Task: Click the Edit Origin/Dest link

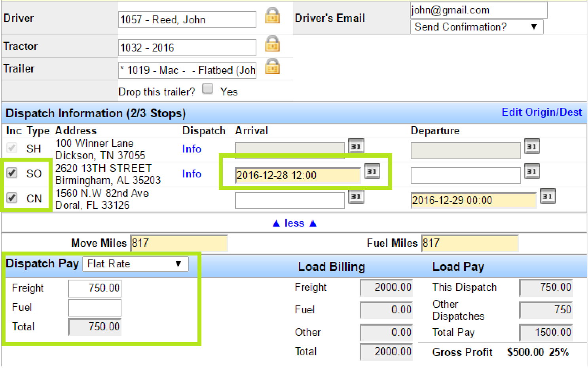Action: tap(542, 112)
